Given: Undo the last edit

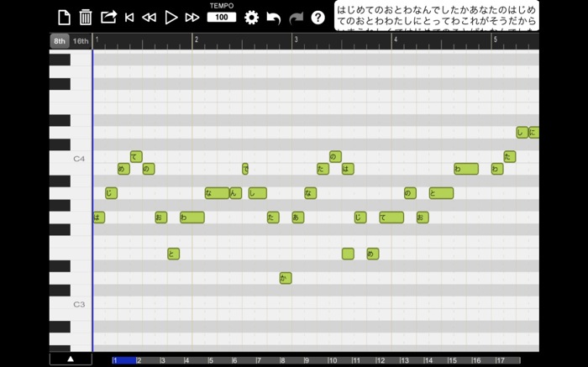Looking at the screenshot, I should (x=273, y=18).
